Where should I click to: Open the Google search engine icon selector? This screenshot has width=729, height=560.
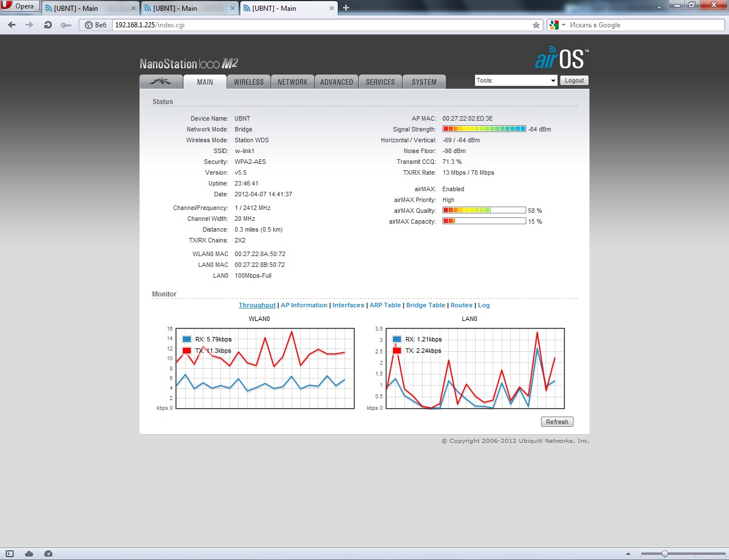[557, 25]
